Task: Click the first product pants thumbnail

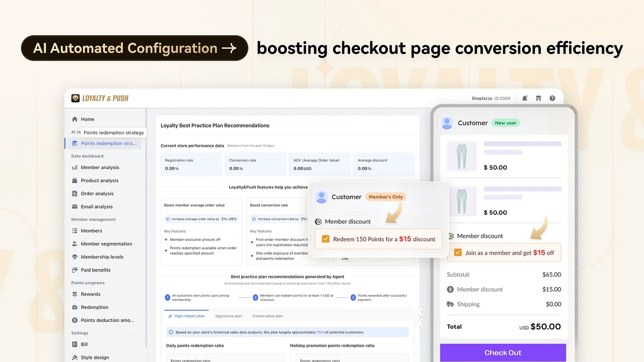Action: coord(461,156)
